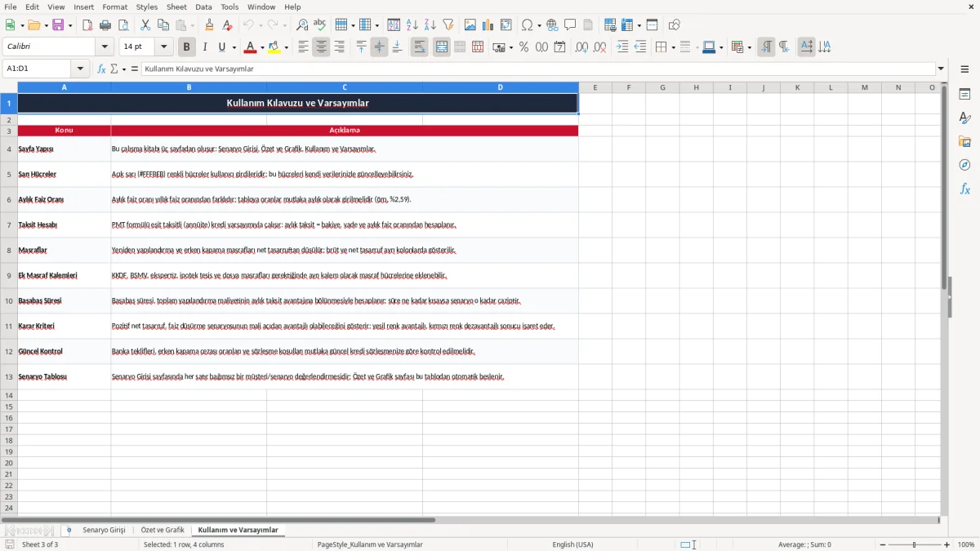Image resolution: width=980 pixels, height=551 pixels.
Task: Switch to the Senaryo Girişi sheet tab
Action: 104,530
